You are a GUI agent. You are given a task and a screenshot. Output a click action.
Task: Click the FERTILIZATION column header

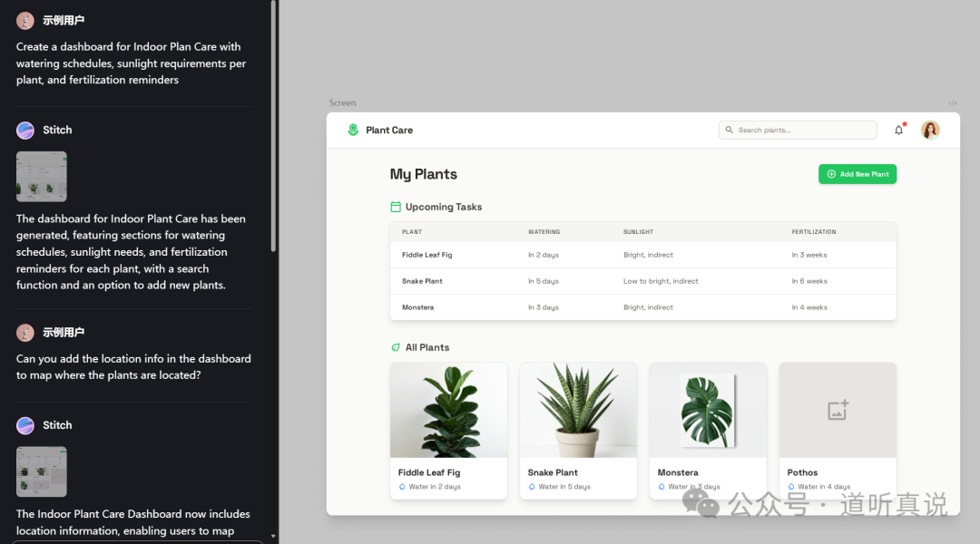814,232
